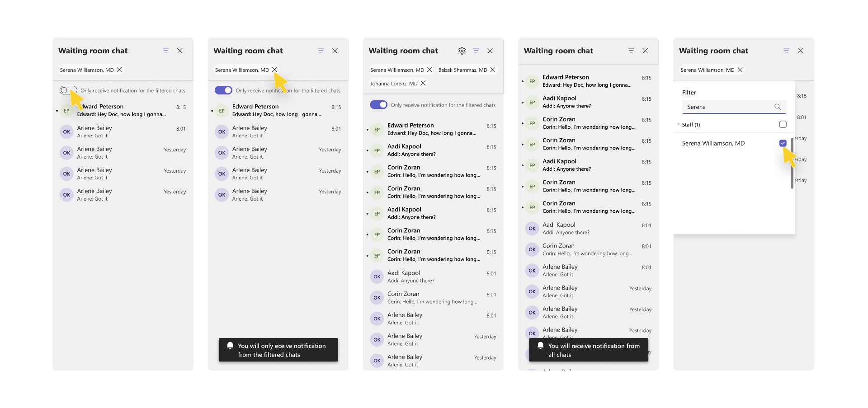Open Arlene Bailey 8:01 chat in gear-icon panel
This screenshot has height=408, width=868.
(433, 319)
